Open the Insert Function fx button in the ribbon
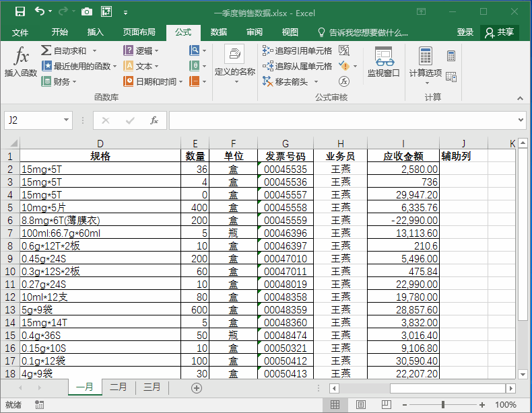 click(21, 63)
